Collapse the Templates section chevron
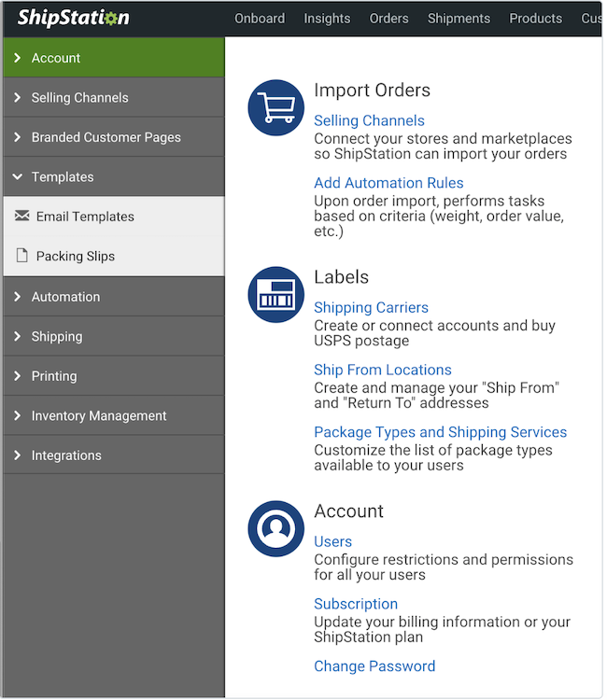Image resolution: width=607 pixels, height=700 pixels. pyautogui.click(x=17, y=177)
